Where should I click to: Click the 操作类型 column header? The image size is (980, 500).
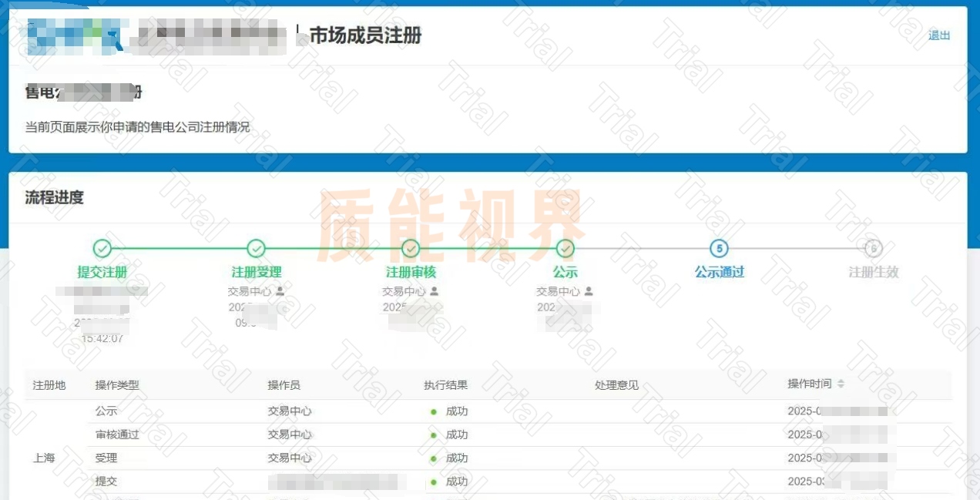click(117, 384)
